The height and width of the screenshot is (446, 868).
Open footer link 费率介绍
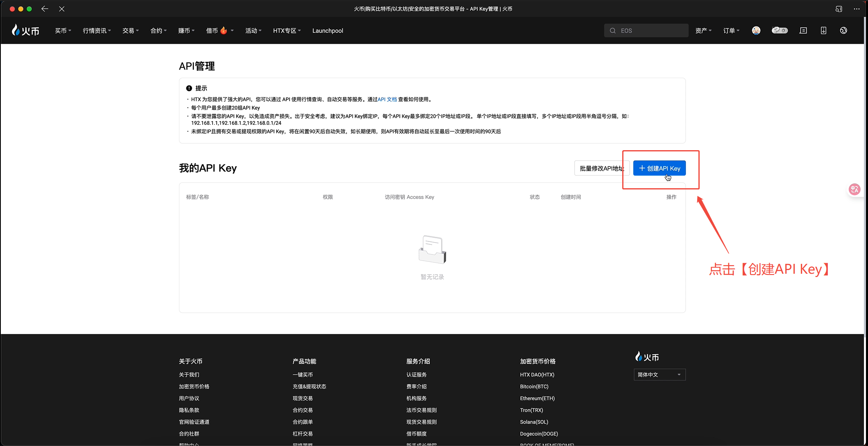(x=417, y=386)
